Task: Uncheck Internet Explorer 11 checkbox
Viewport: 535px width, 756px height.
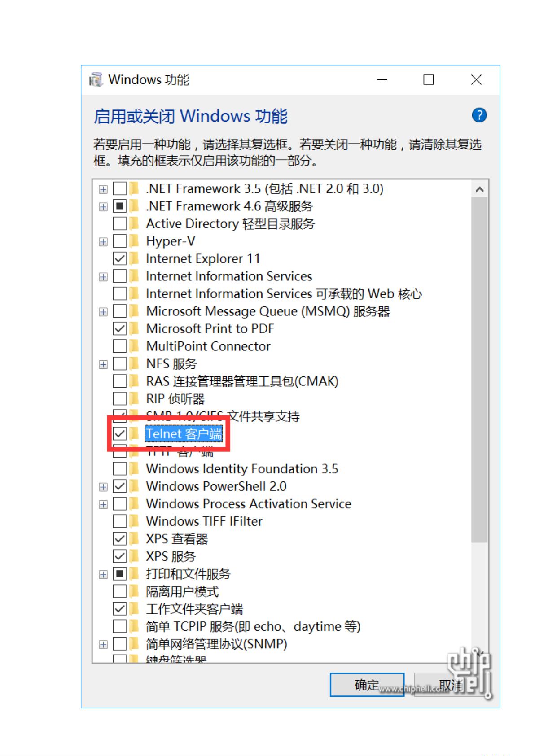Action: [119, 259]
